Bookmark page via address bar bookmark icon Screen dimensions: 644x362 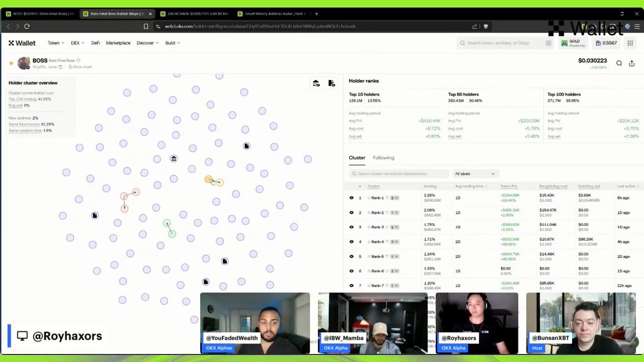146,26
